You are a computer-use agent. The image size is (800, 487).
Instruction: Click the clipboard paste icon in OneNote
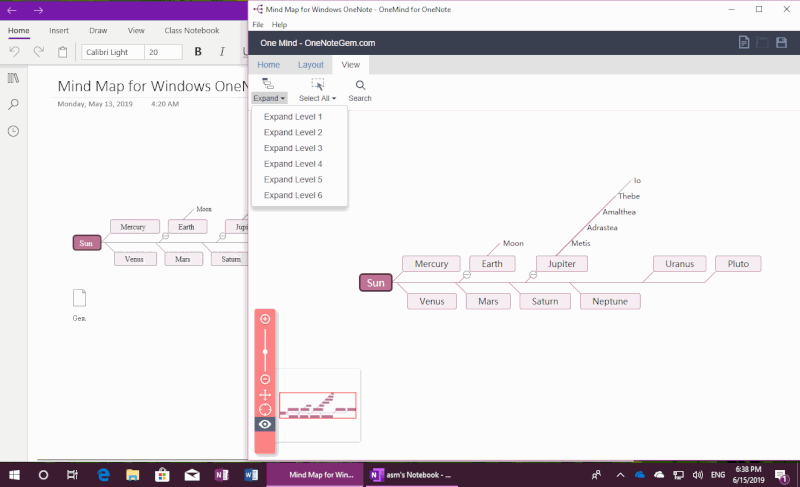pos(62,52)
